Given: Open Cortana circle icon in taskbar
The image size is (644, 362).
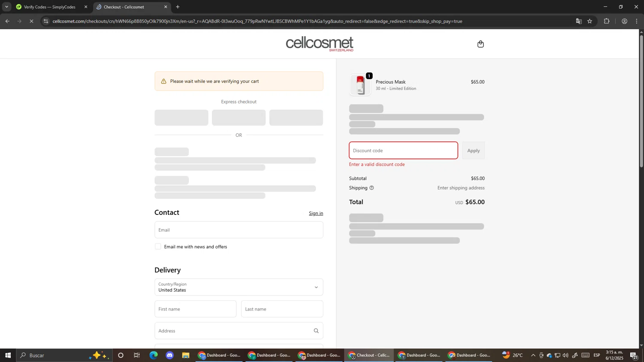Looking at the screenshot, I should tap(121, 355).
